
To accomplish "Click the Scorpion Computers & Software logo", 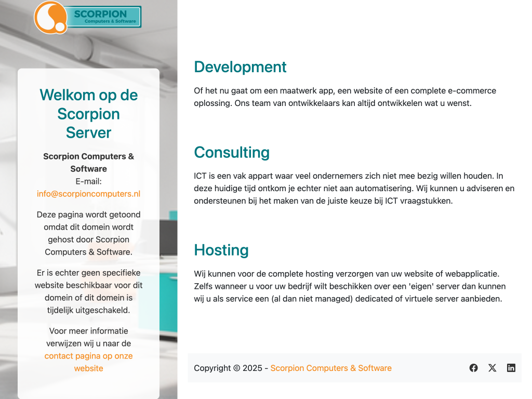I will coord(88,17).
